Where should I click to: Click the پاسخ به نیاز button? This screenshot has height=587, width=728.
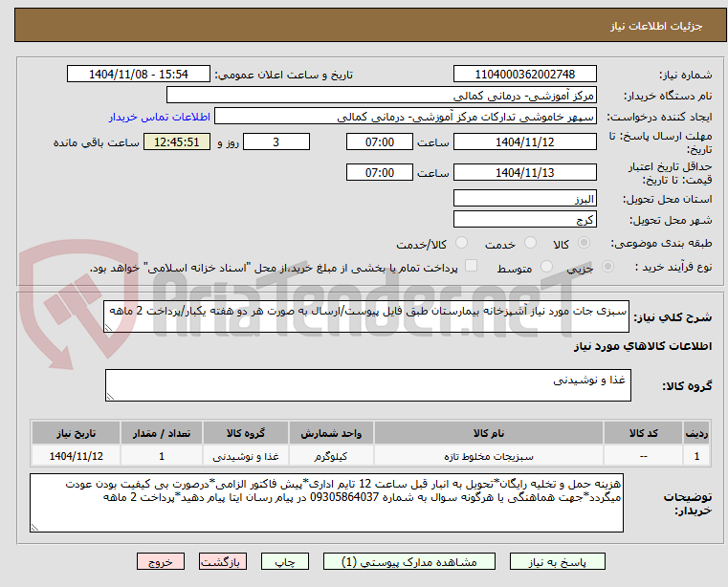[x=557, y=561]
